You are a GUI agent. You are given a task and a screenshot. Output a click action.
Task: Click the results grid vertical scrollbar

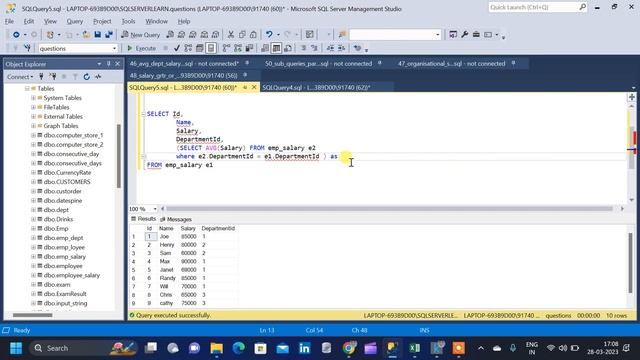pos(631,262)
